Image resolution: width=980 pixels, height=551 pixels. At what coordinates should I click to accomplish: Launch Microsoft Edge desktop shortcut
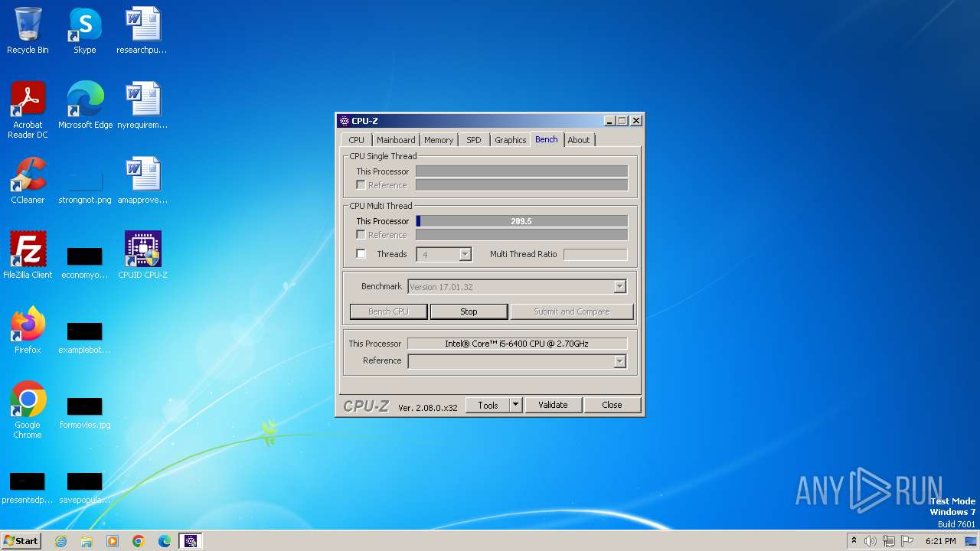coord(85,106)
